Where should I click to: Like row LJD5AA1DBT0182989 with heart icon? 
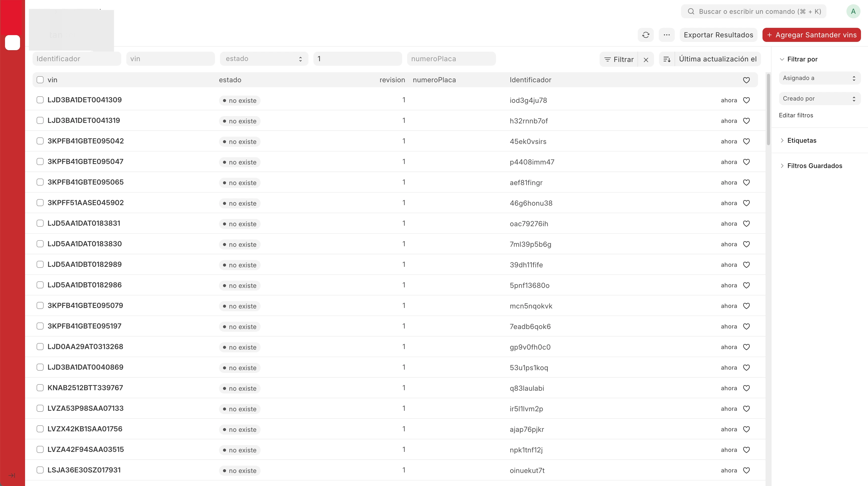point(746,265)
